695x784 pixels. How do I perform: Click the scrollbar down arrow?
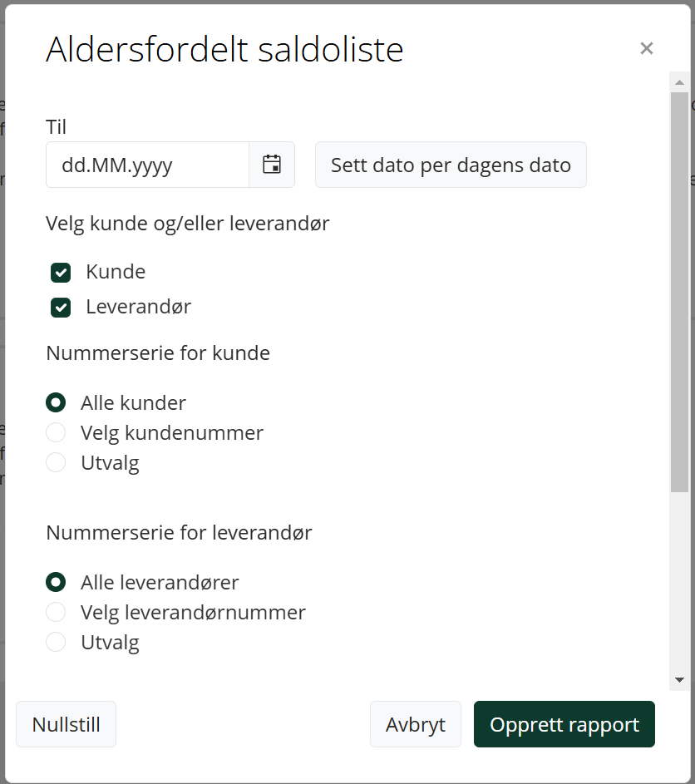(679, 680)
